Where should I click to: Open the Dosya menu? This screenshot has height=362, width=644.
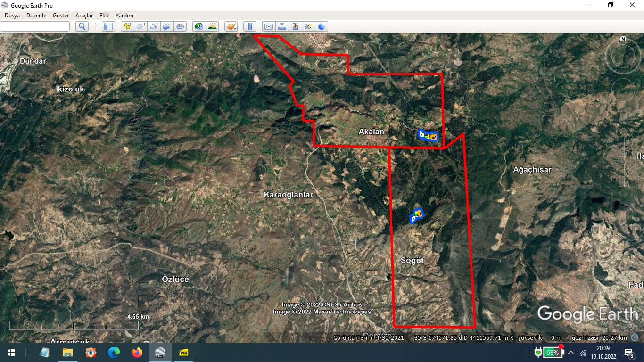tap(12, 16)
